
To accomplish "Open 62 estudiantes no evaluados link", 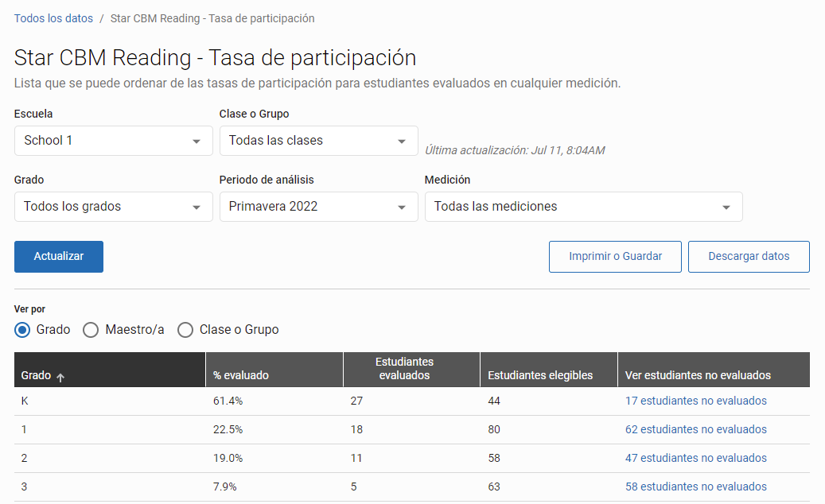I will coord(695,429).
